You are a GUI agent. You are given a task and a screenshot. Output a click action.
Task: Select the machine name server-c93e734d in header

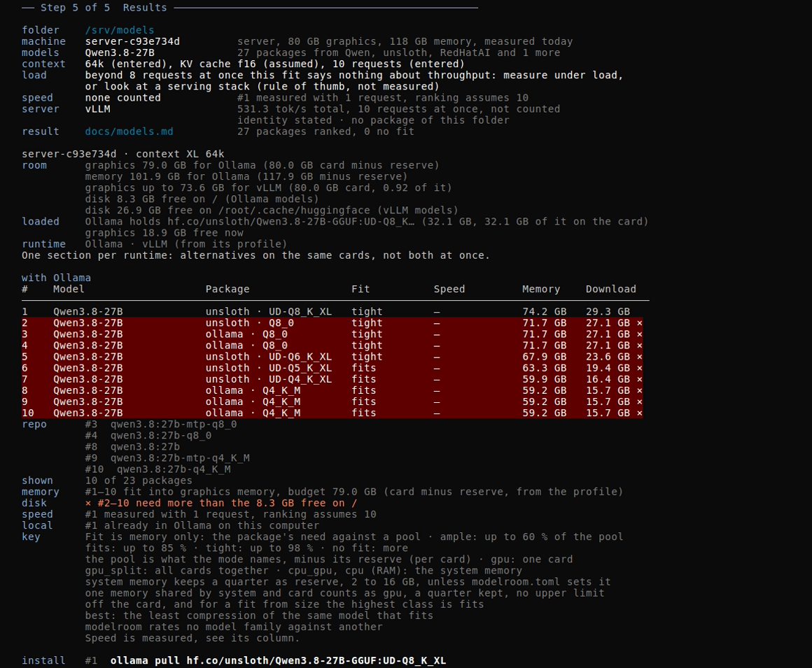[x=132, y=41]
